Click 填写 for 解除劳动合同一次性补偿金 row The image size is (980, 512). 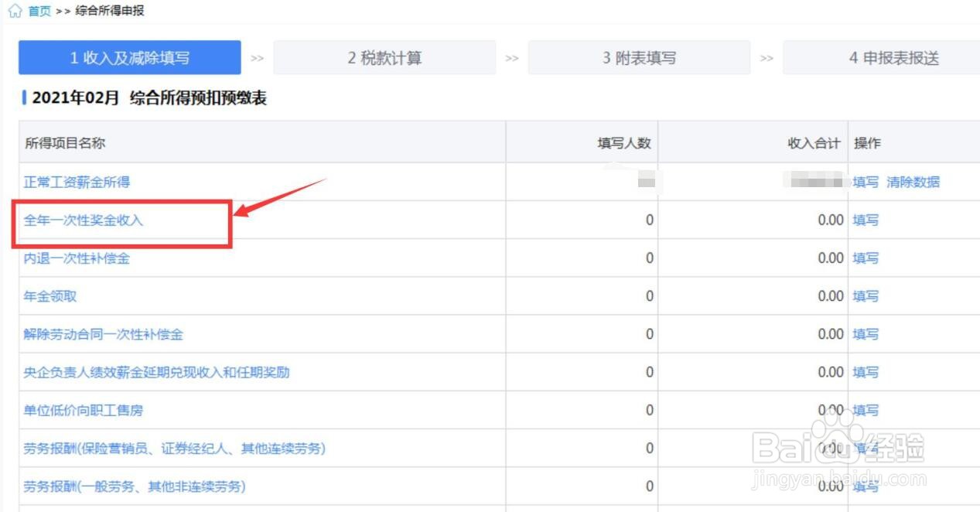pos(866,334)
